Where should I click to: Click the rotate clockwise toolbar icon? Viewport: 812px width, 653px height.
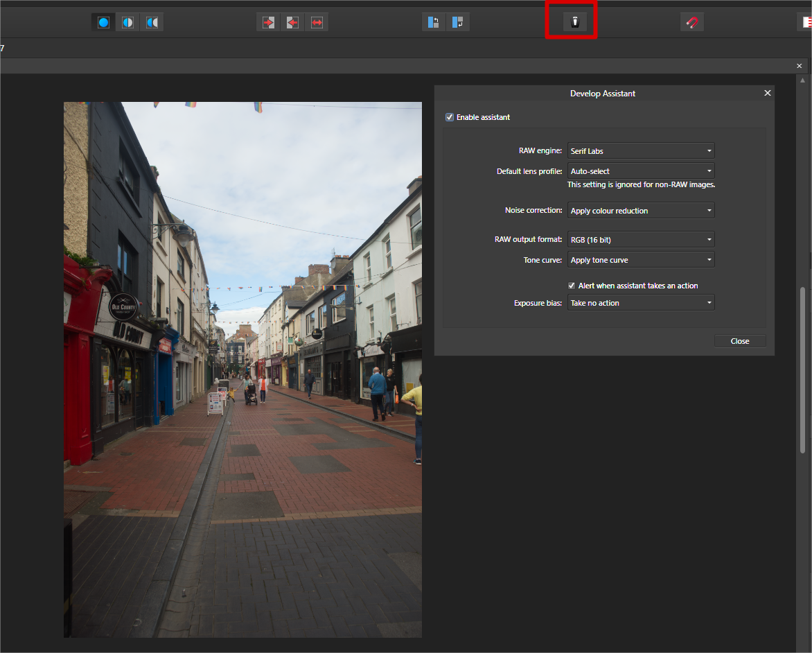click(458, 22)
